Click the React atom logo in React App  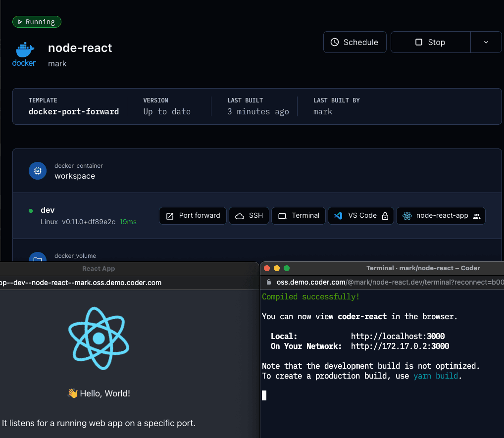point(99,339)
